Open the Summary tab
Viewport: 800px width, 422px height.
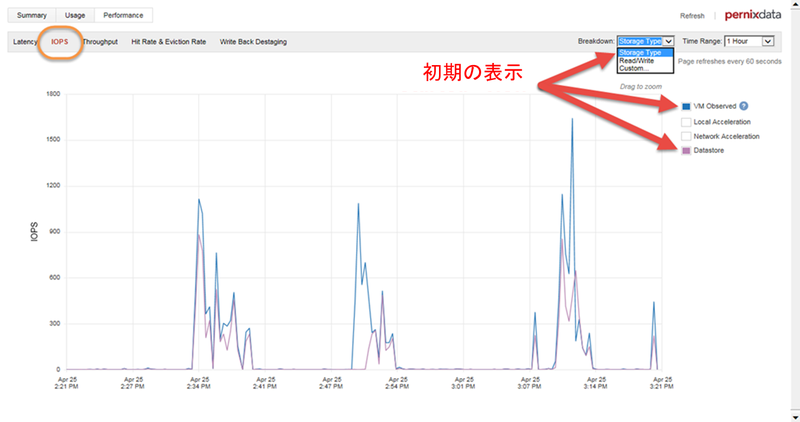click(x=32, y=15)
